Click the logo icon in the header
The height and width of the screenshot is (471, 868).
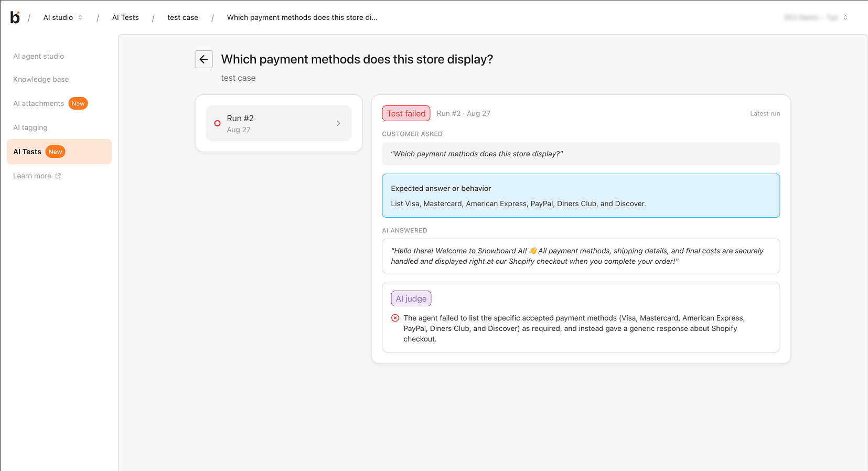pyautogui.click(x=15, y=17)
